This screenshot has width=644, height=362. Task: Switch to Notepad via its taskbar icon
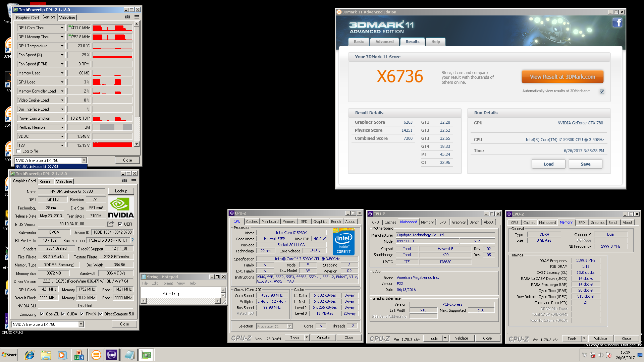click(x=129, y=355)
